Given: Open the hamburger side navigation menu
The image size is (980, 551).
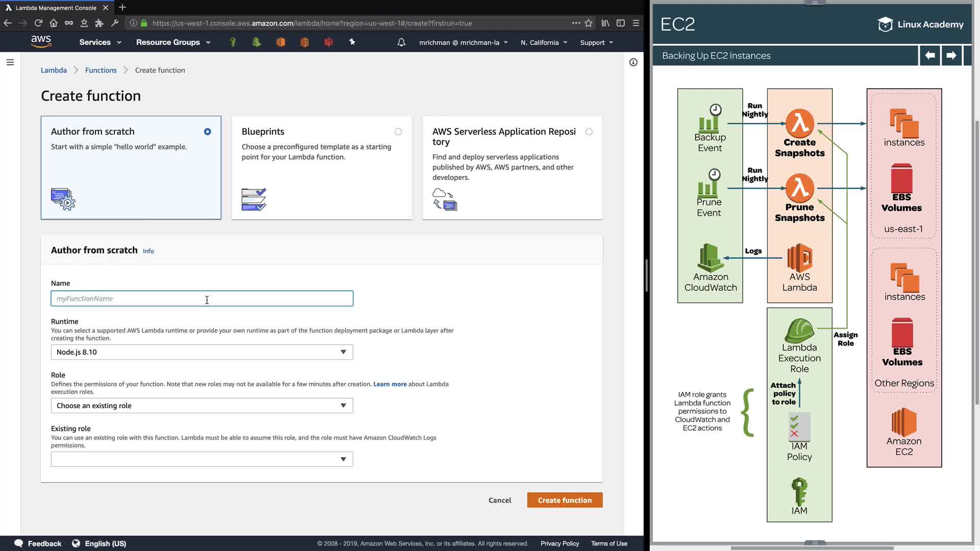Looking at the screenshot, I should pyautogui.click(x=10, y=62).
